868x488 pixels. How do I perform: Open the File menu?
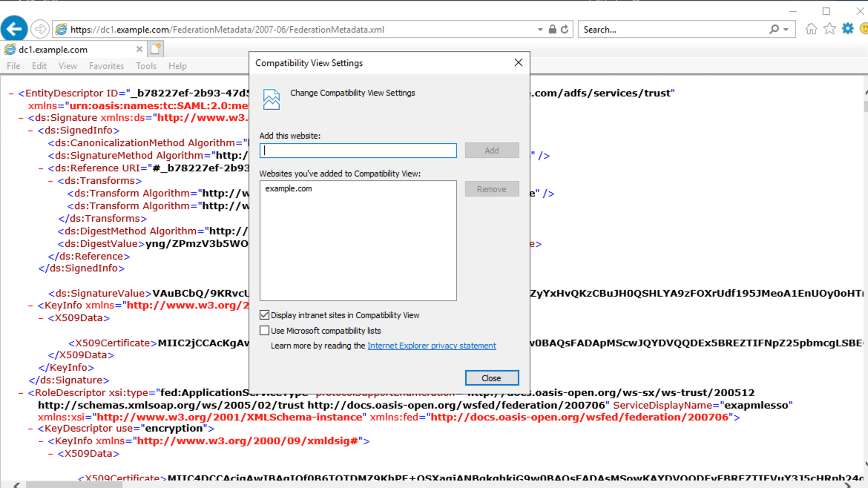(13, 66)
